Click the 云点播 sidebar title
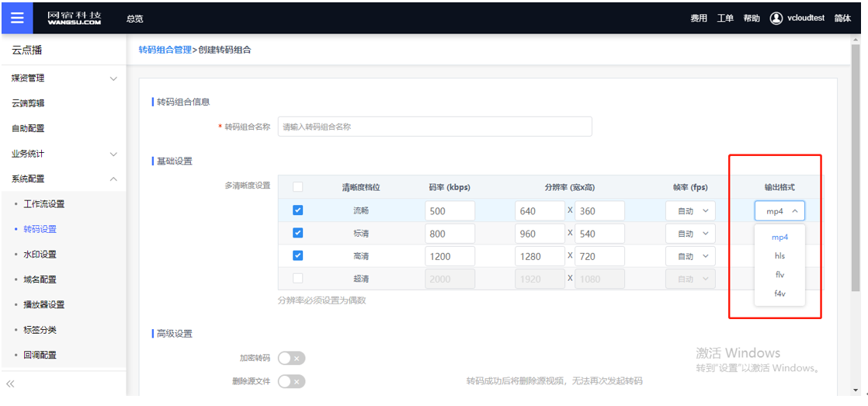 pos(27,51)
